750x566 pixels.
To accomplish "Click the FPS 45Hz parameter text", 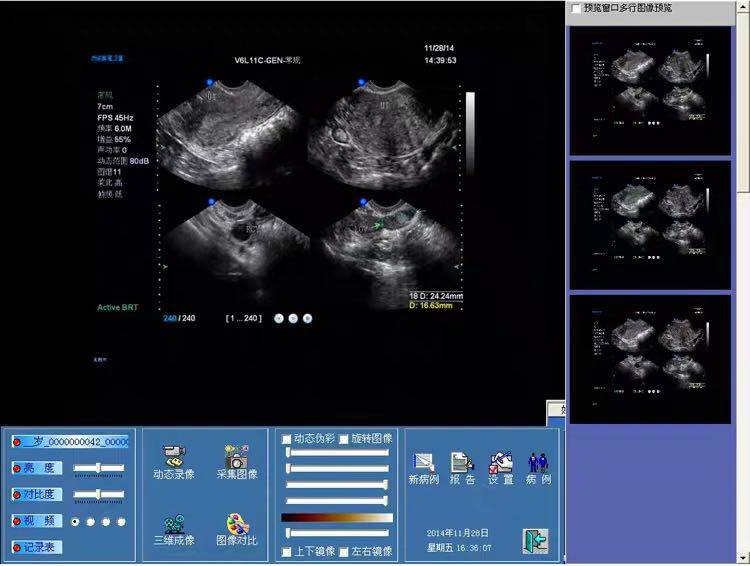I will pos(115,118).
